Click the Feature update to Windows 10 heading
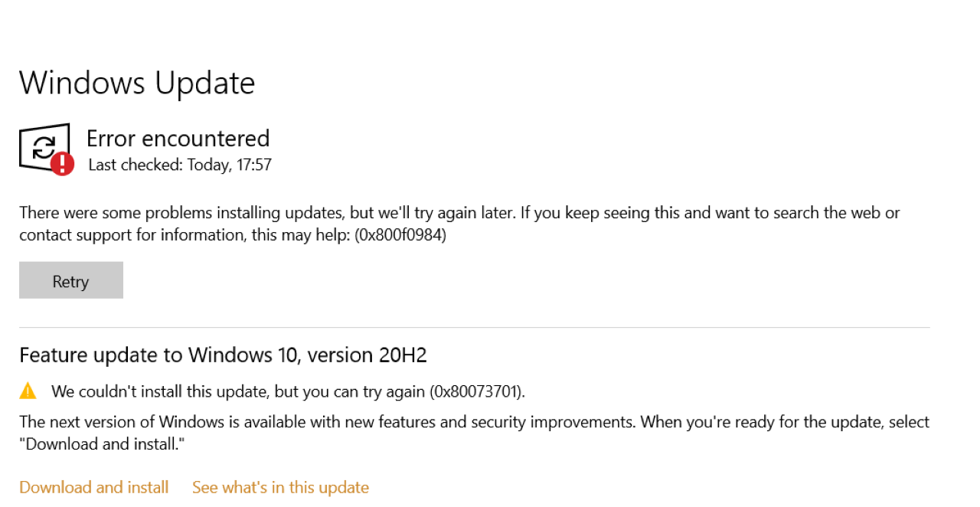Viewport: 980px width, 507px height. [x=223, y=355]
